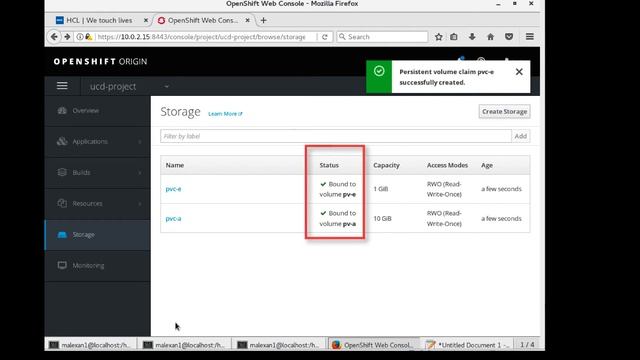Open the Applications menu item

click(98, 142)
